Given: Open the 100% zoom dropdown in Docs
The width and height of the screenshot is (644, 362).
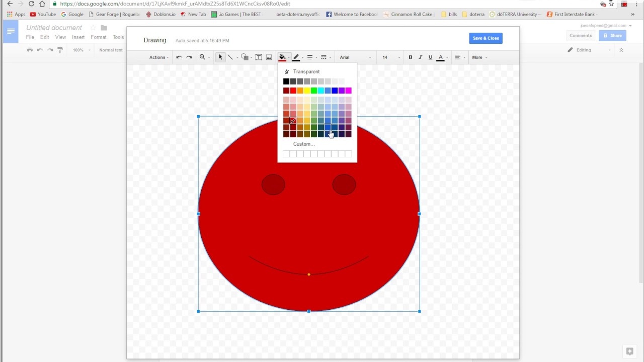Looking at the screenshot, I should (x=82, y=50).
